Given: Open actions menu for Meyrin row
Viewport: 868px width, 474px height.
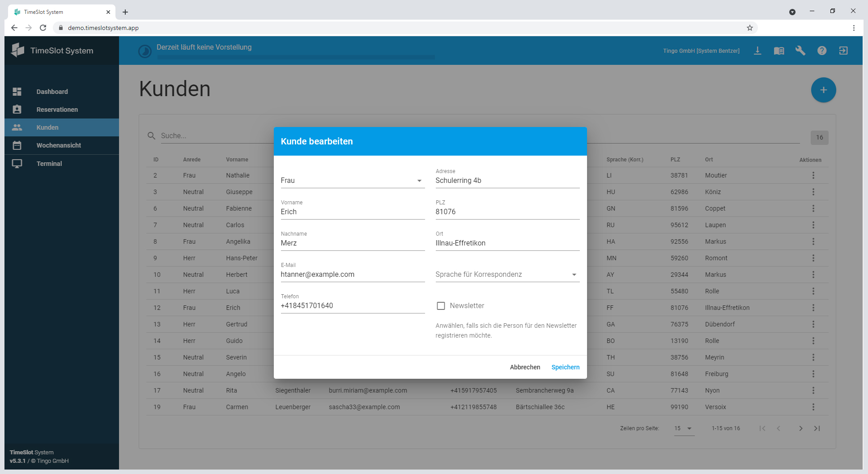Looking at the screenshot, I should coord(813,357).
